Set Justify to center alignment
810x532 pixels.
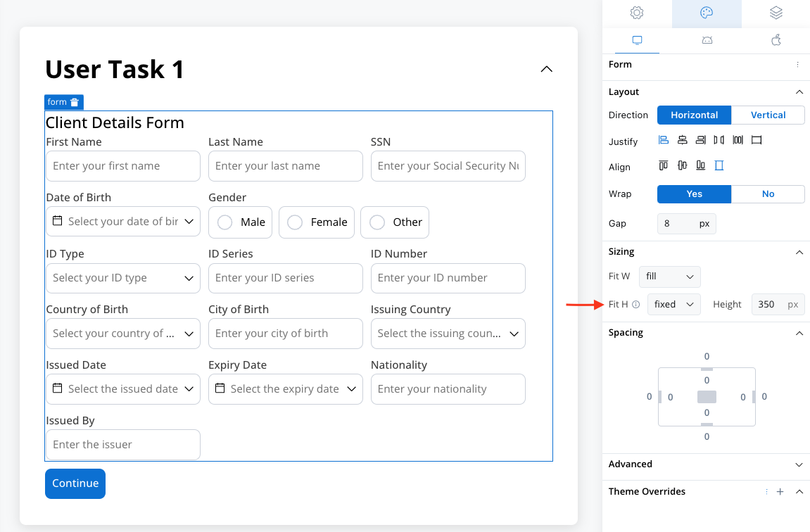pyautogui.click(x=683, y=140)
